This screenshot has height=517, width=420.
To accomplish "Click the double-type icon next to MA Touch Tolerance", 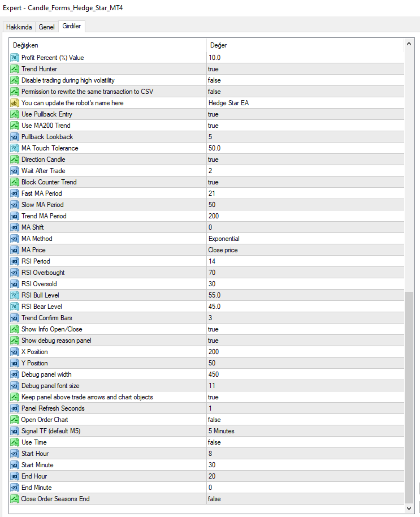I will click(x=15, y=148).
